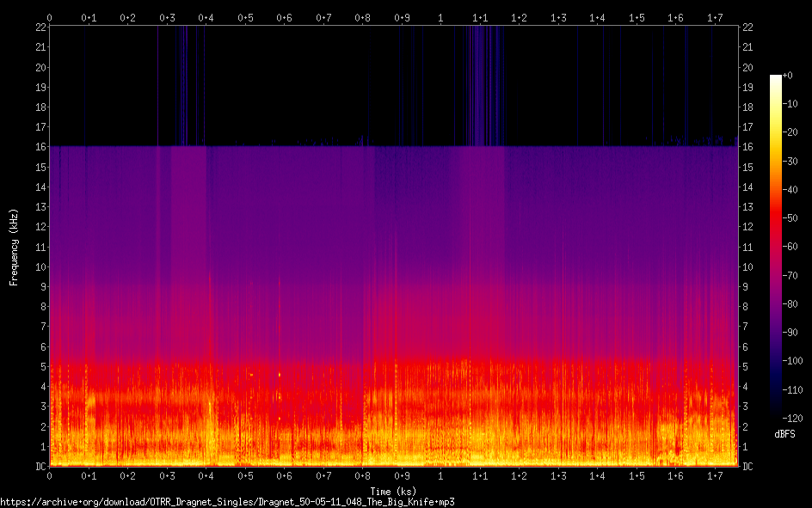Click the 1.1 tick on top time axis
Screen dimensions: 812x508
pos(480,17)
